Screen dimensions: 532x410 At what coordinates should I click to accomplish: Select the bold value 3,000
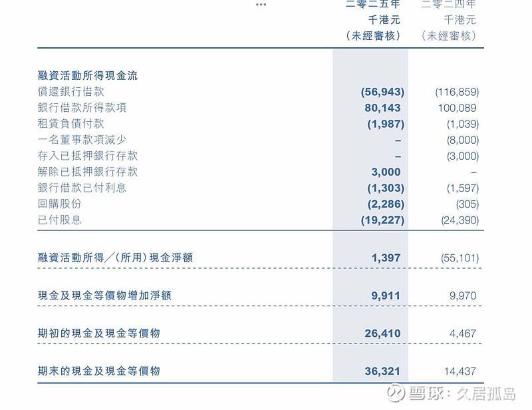(386, 172)
